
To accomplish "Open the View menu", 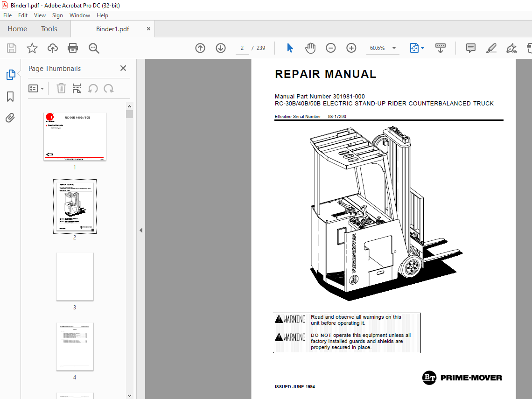I will [x=40, y=15].
